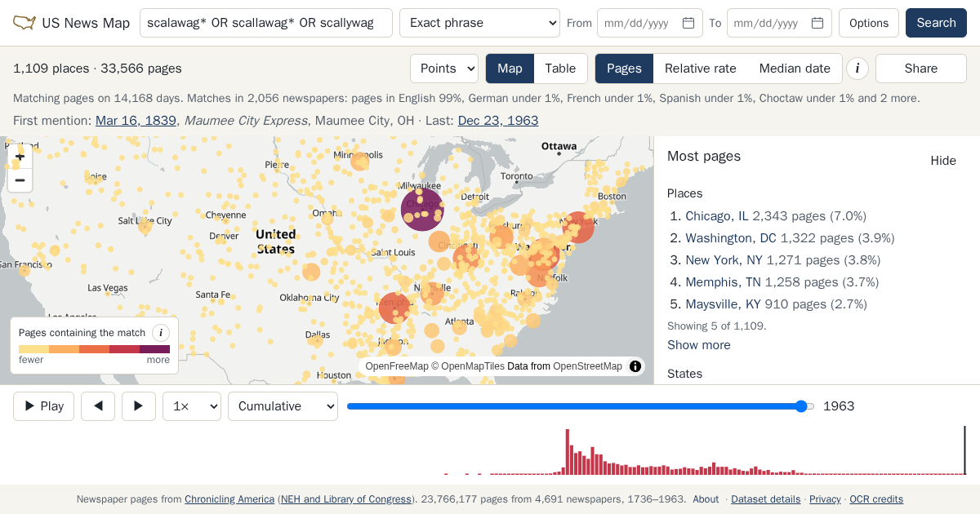The width and height of the screenshot is (980, 514).
Task: Click the 1963 year label
Action: coord(839,406)
